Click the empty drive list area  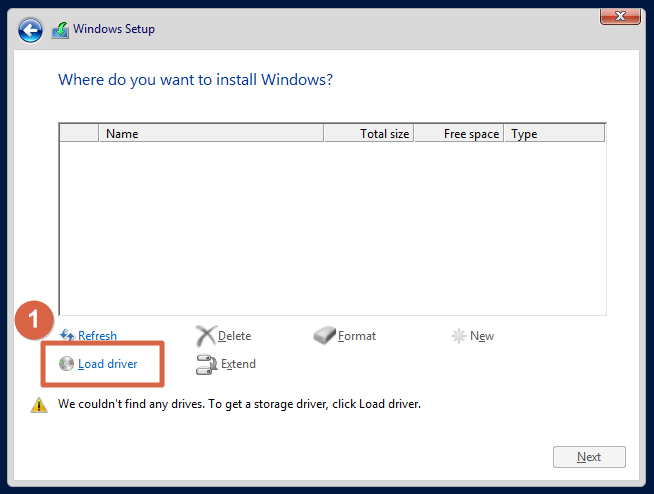point(332,228)
